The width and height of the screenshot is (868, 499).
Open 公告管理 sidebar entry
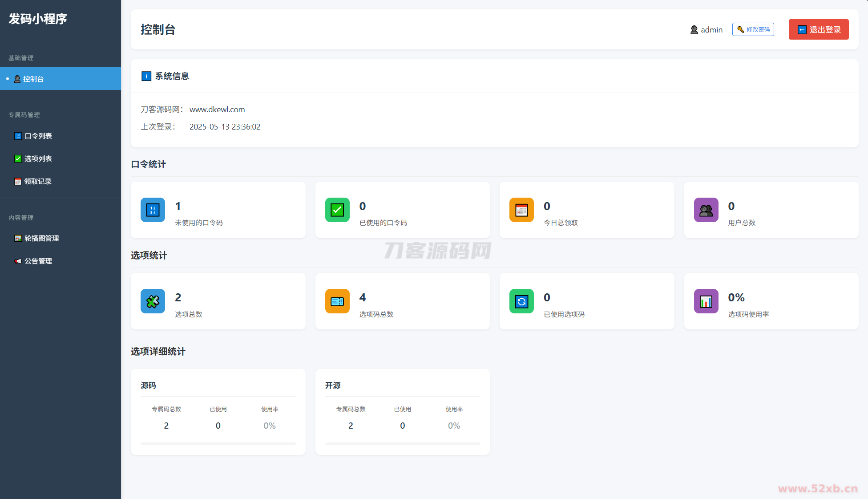coord(38,261)
